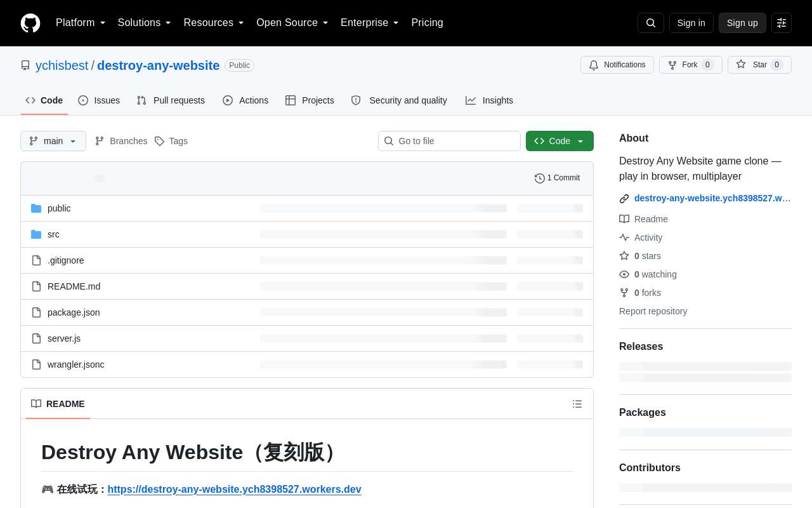Click the commit history clock icon
Viewport: 812px width, 508px height.
point(540,178)
